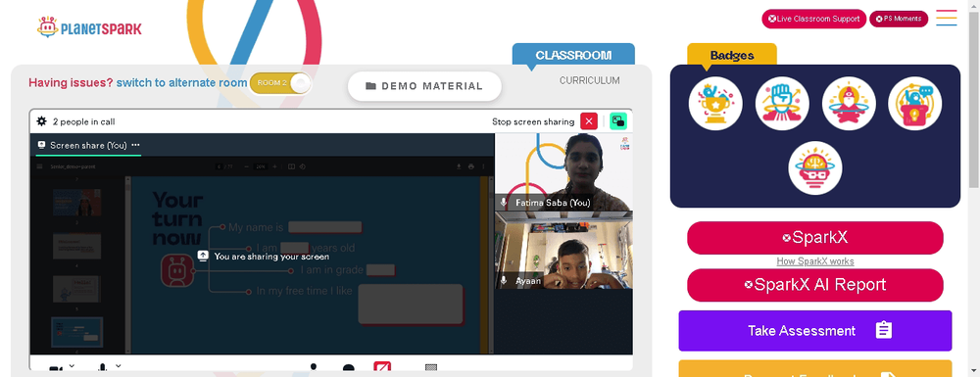Click the red screen share control icon

382,367
